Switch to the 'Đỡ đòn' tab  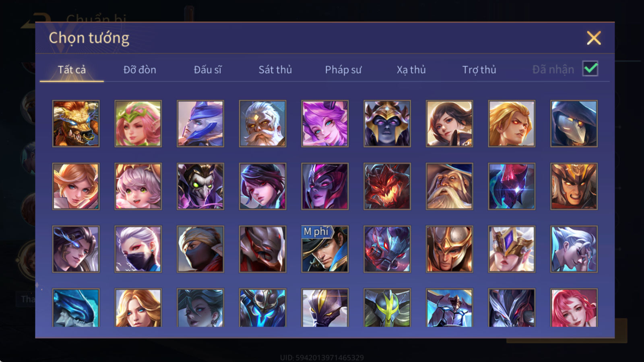click(140, 70)
